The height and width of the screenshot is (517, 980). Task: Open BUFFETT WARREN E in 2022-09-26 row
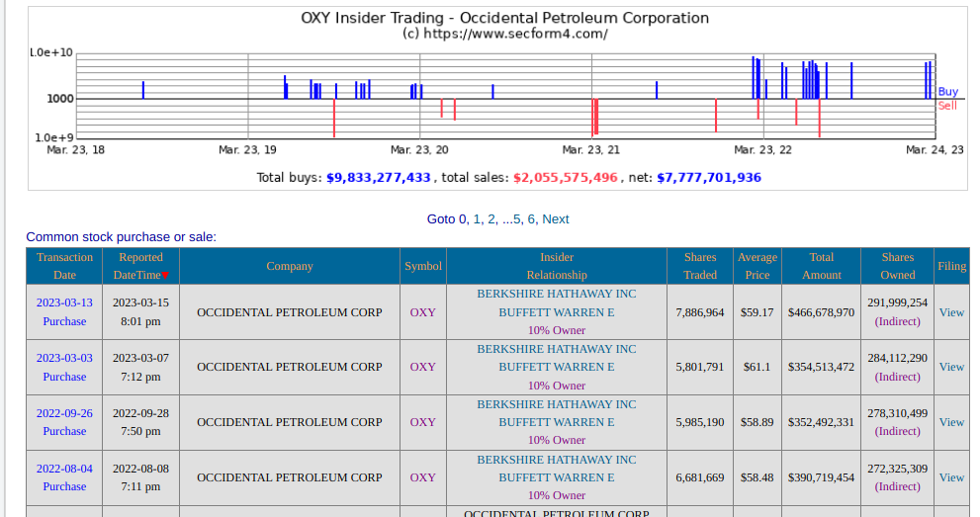(x=556, y=422)
